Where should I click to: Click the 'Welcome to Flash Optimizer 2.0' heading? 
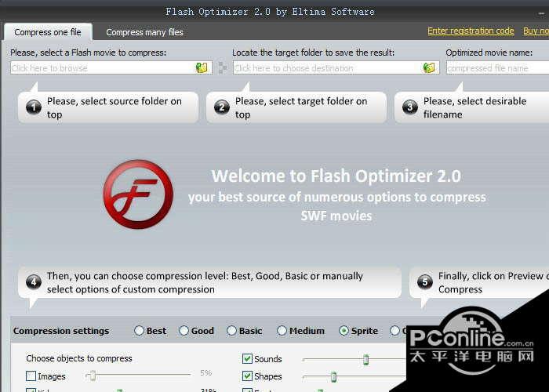[x=336, y=176]
